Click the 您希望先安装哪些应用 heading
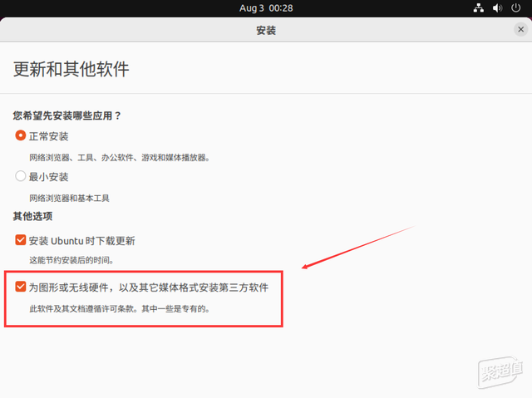 point(66,115)
